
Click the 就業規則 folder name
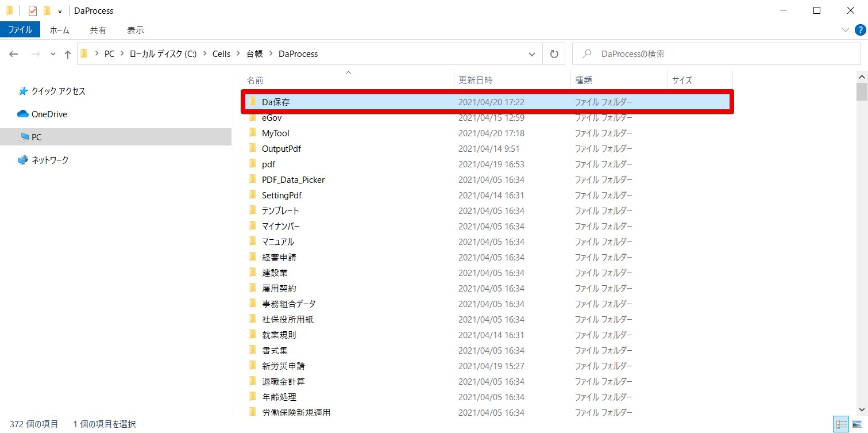click(279, 335)
